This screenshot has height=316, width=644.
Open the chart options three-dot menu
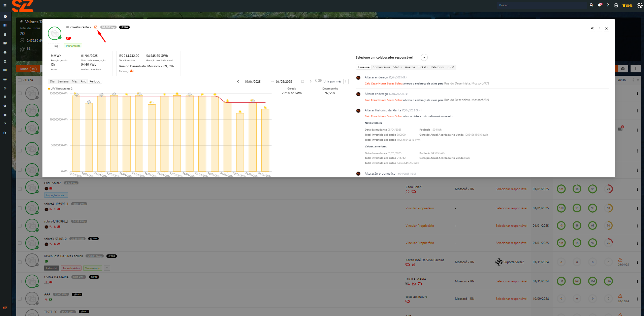click(346, 81)
